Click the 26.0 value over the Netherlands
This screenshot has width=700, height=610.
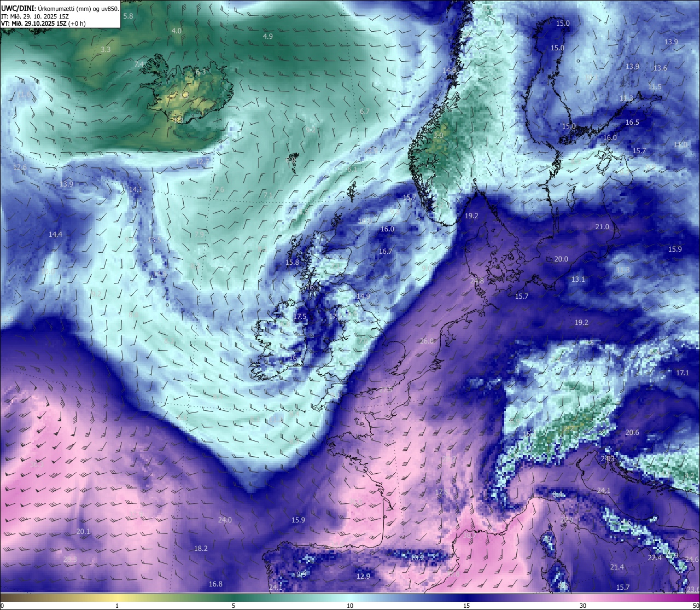[427, 341]
